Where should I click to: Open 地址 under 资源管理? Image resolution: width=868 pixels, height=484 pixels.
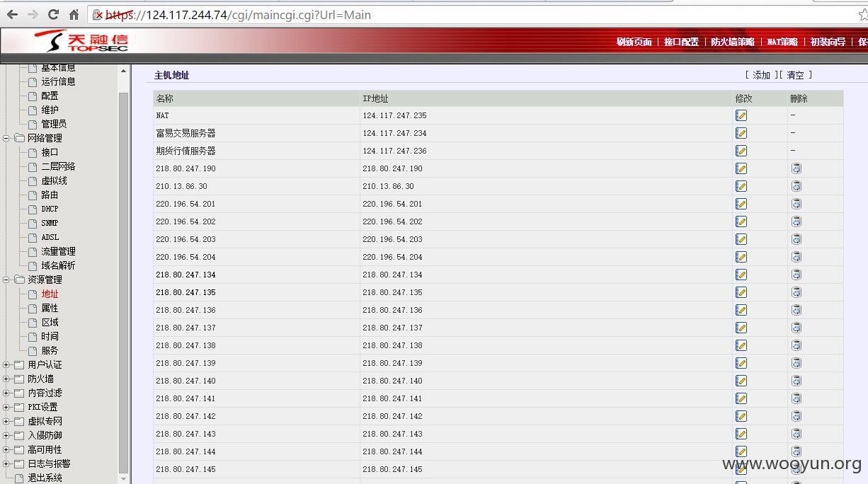click(50, 294)
